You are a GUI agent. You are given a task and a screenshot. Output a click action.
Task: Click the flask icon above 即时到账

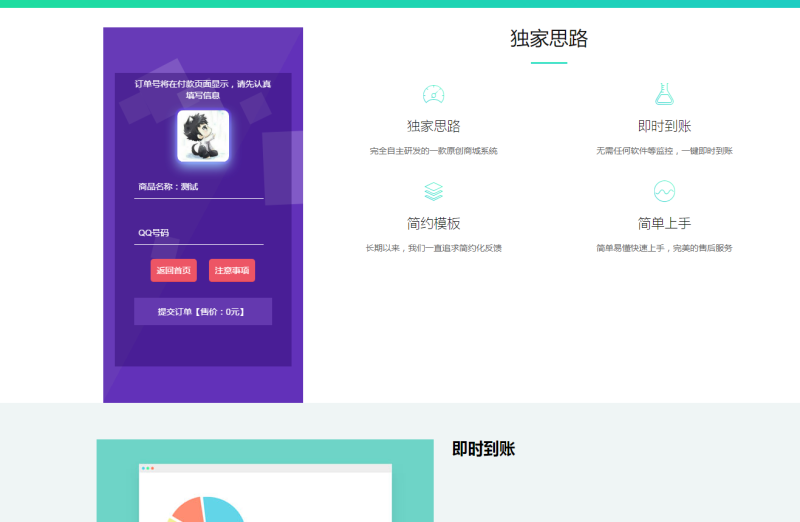click(664, 94)
